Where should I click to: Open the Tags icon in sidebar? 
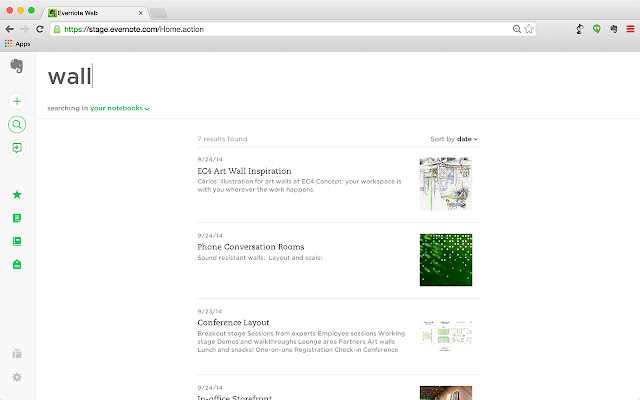17,264
